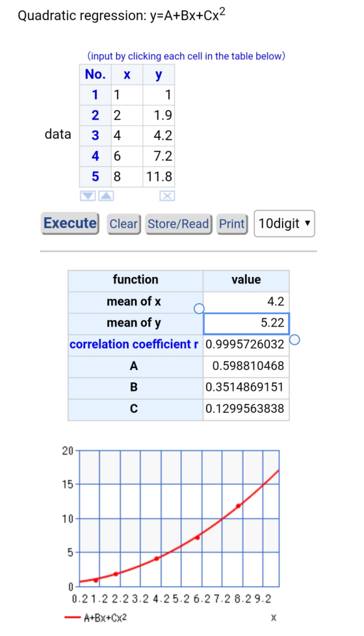The width and height of the screenshot is (364, 636).
Task: Open the Store/Read button
Action: [178, 224]
